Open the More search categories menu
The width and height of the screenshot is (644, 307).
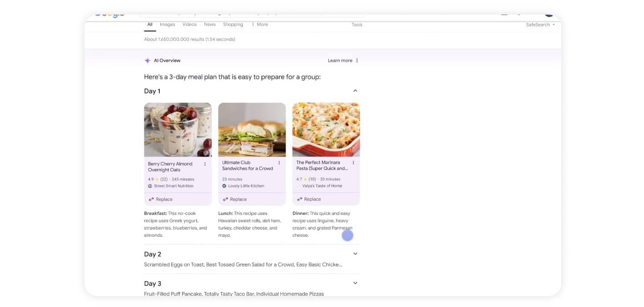pos(260,25)
